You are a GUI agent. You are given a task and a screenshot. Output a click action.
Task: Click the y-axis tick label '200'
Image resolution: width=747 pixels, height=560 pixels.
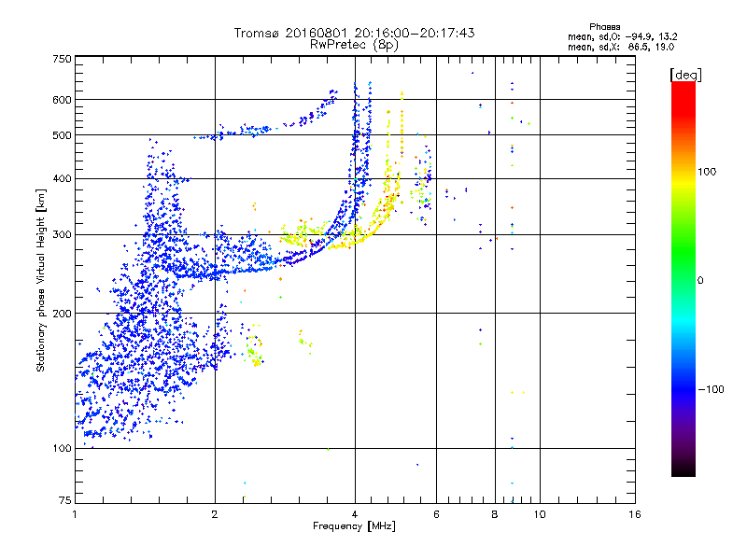coord(63,314)
